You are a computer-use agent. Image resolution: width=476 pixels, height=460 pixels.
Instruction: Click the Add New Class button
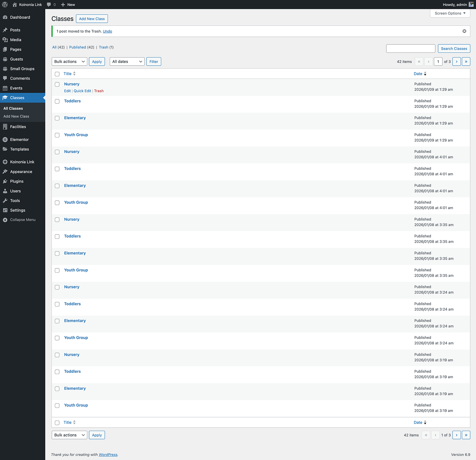point(92,19)
